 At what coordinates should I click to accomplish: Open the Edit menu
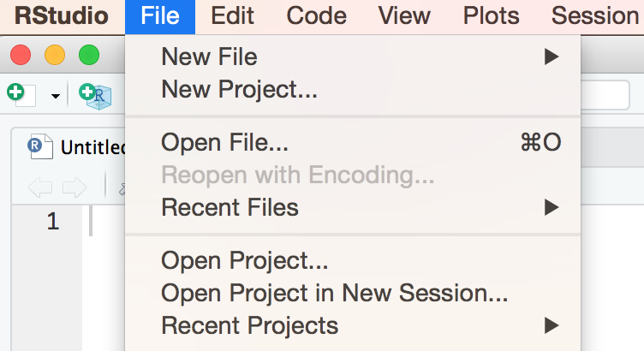[x=232, y=16]
